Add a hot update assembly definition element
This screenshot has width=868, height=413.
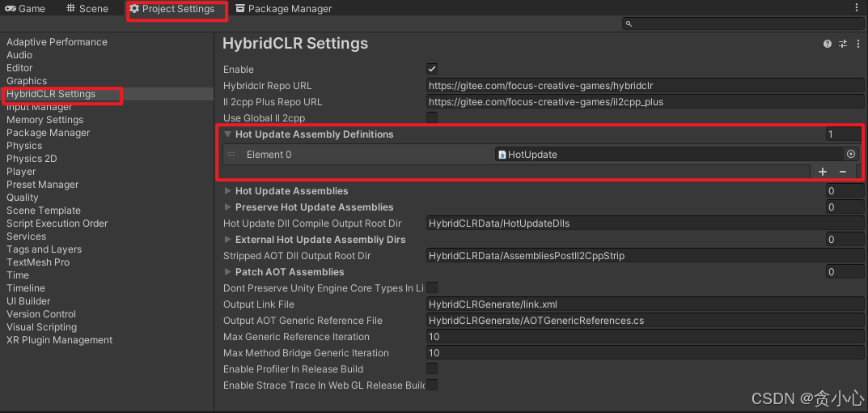(x=823, y=172)
